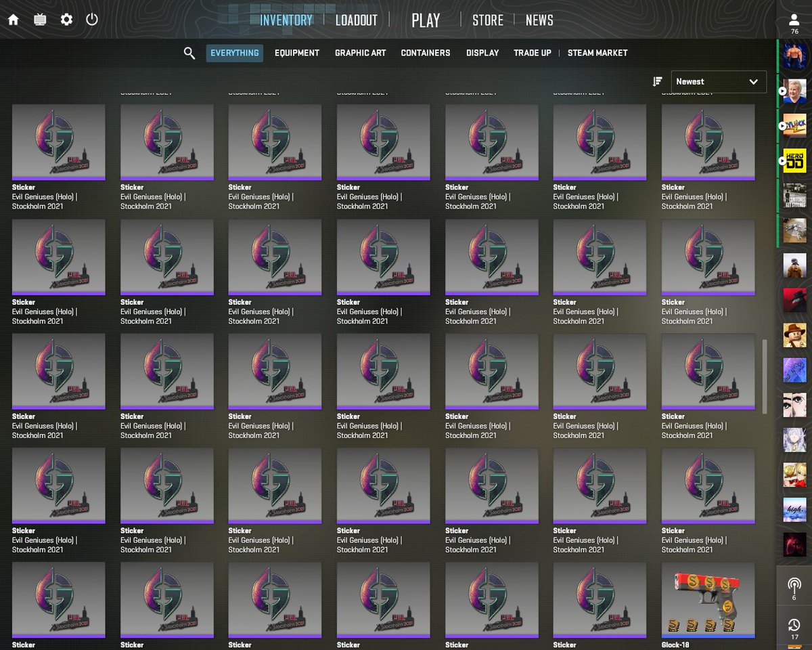Select the 'Snitches Get Stitches' friend avatar

pos(794,195)
